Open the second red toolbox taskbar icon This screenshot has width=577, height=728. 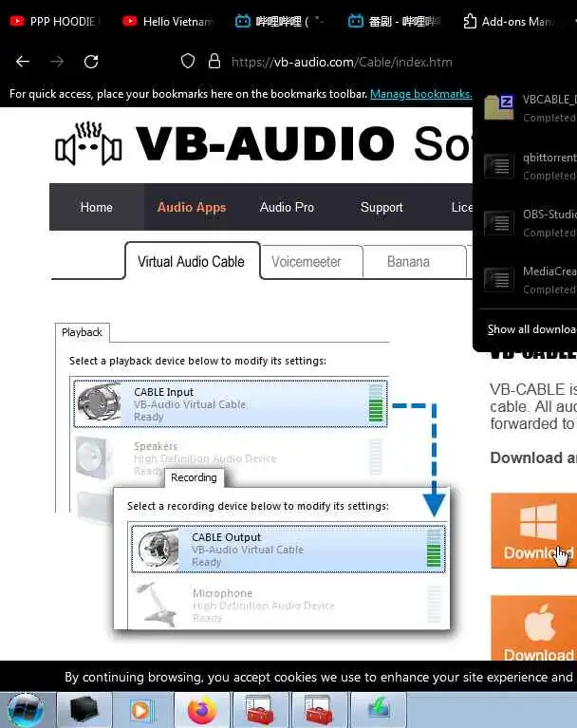319,710
